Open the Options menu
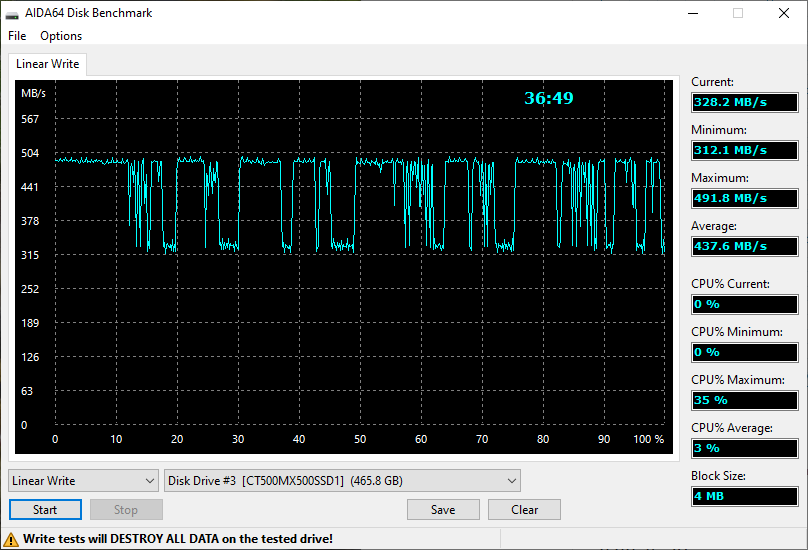808x550 pixels. coord(61,36)
